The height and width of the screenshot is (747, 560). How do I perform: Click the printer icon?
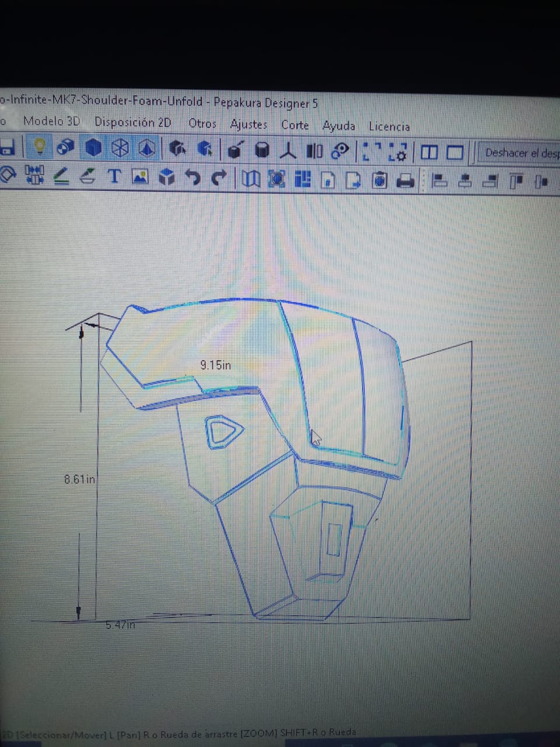[406, 181]
